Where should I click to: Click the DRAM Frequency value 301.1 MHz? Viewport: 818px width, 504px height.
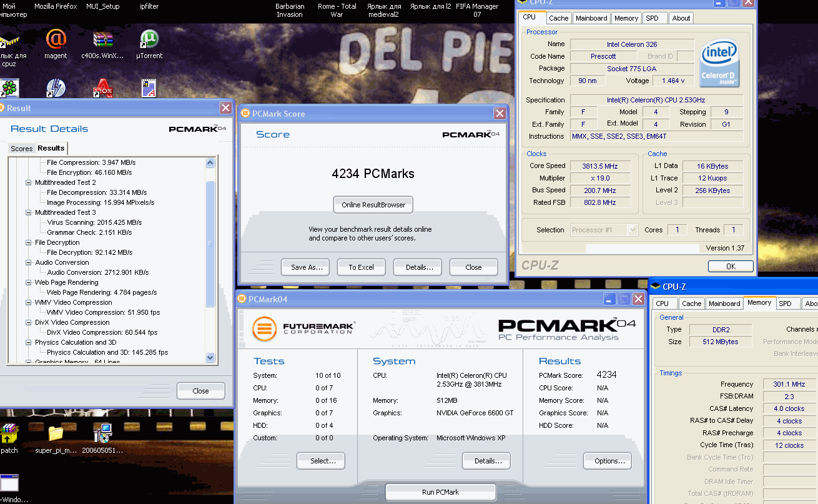click(x=789, y=385)
